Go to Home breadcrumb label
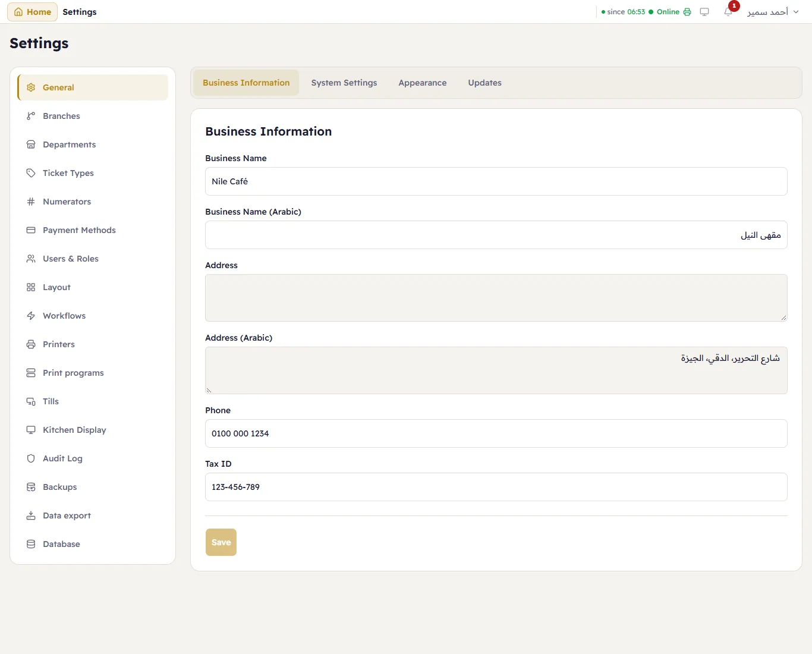Viewport: 812px width, 654px height. (x=39, y=12)
